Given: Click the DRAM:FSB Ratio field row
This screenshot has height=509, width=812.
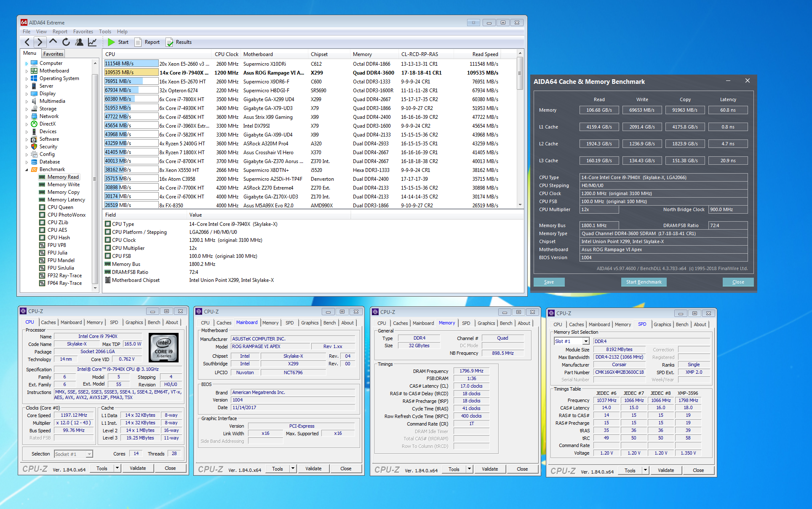Looking at the screenshot, I should click(314, 272).
